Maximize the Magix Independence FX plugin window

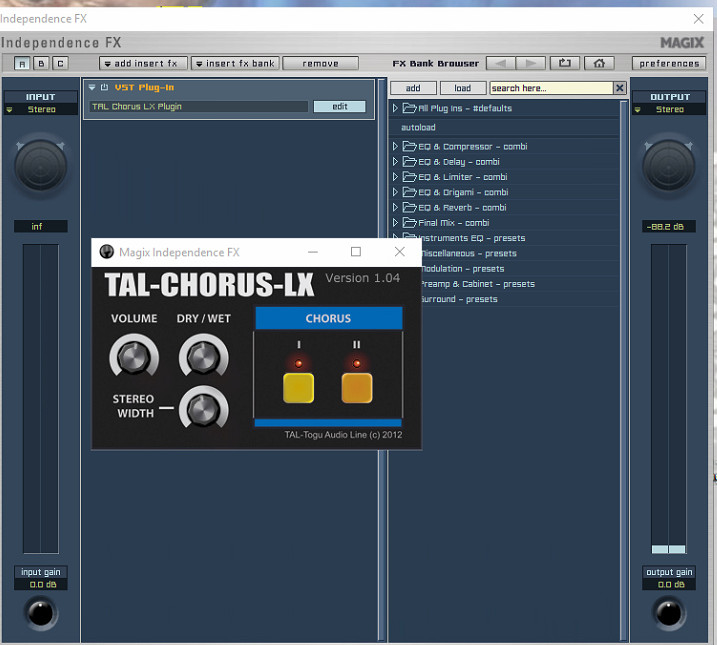point(356,252)
